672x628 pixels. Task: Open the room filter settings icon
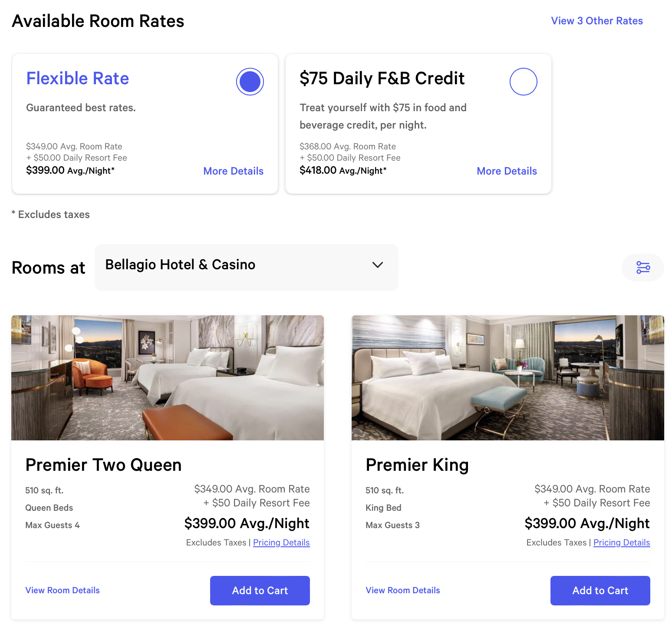tap(642, 268)
